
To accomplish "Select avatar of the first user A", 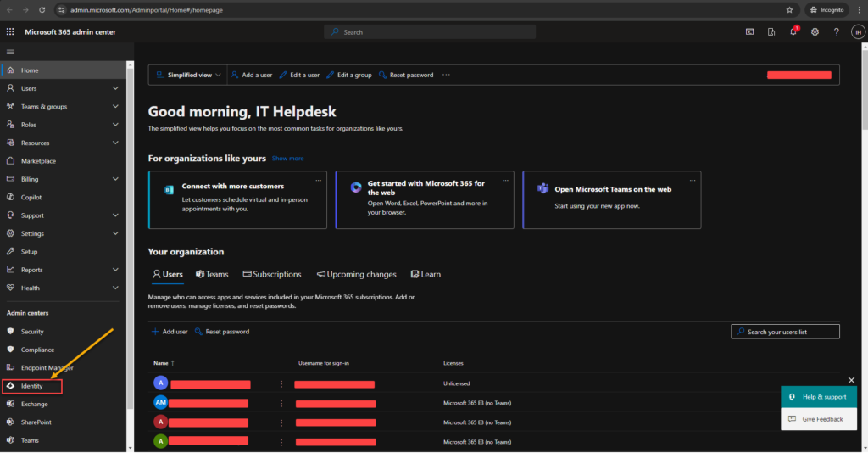I will pyautogui.click(x=160, y=383).
